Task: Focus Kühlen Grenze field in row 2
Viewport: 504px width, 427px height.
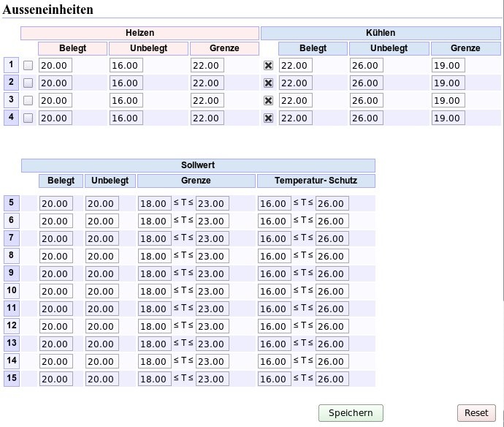Action: pos(448,83)
